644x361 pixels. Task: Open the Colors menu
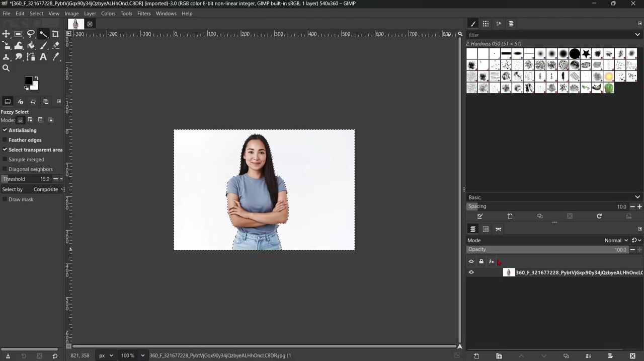click(x=108, y=14)
